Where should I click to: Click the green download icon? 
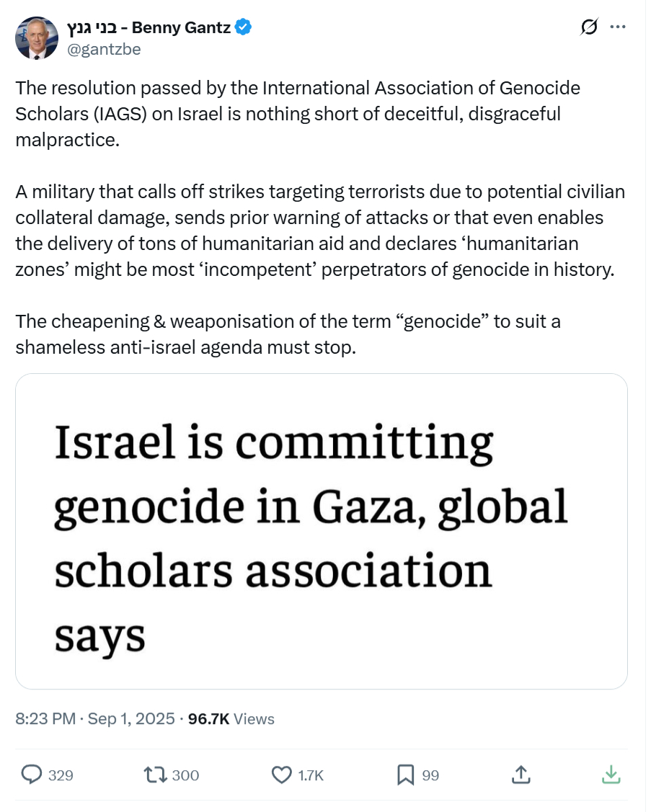point(611,775)
